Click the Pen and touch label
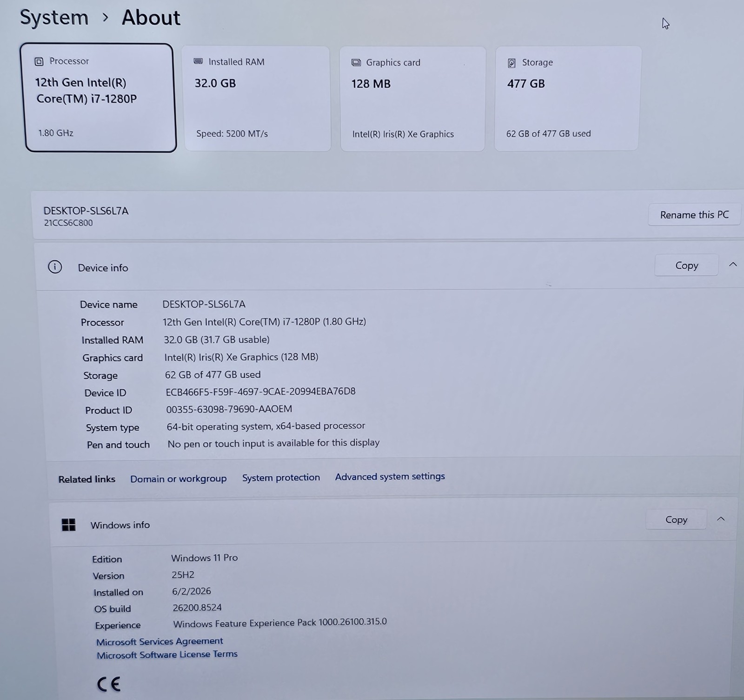The height and width of the screenshot is (700, 744). (118, 445)
